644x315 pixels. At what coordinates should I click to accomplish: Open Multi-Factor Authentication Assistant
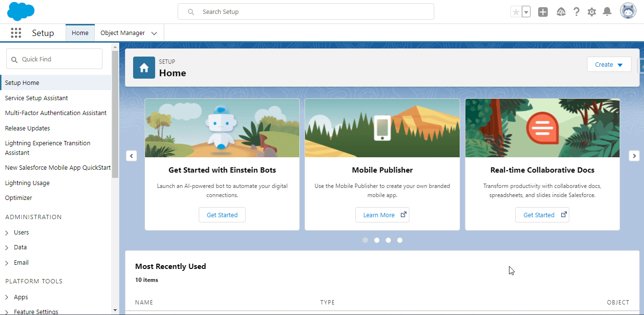[x=56, y=113]
